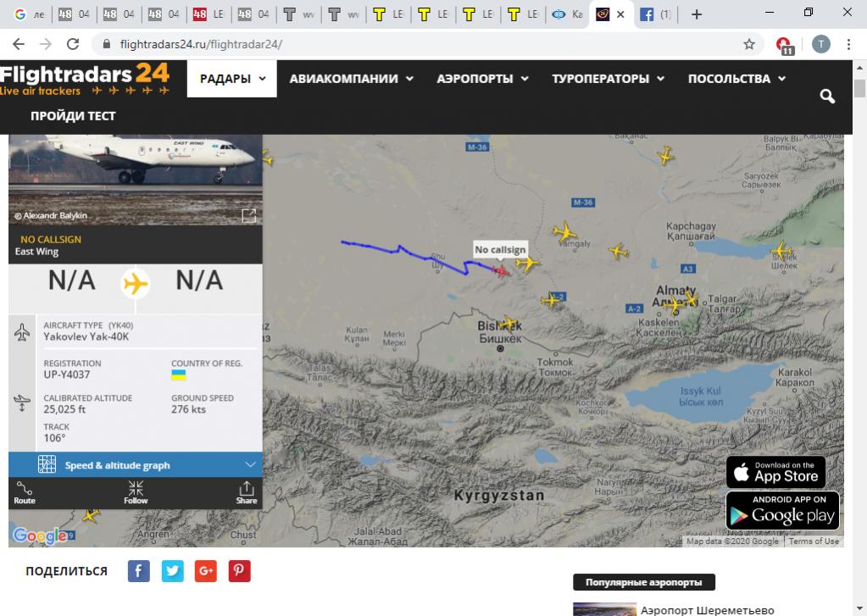The height and width of the screenshot is (616, 867).
Task: Expand Speed & altitude graph section
Action: (136, 464)
